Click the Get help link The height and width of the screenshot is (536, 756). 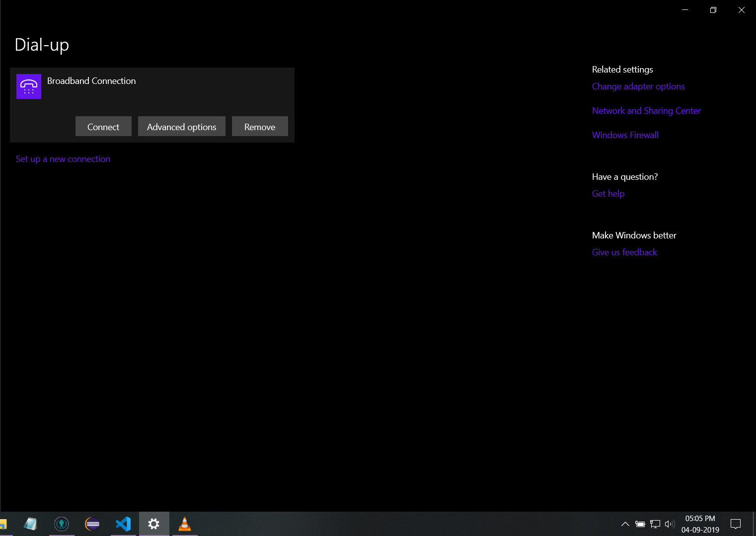(x=608, y=194)
